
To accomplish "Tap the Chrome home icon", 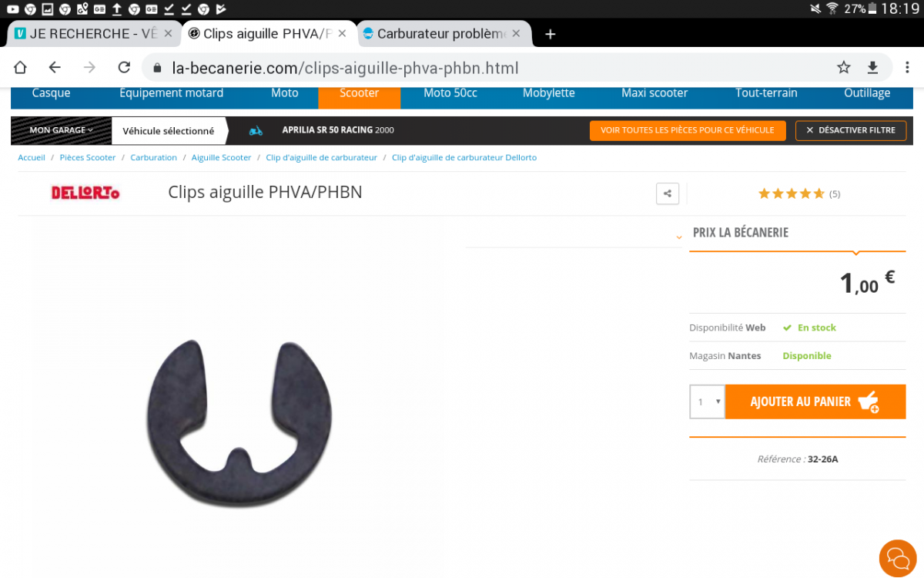I will [20, 67].
